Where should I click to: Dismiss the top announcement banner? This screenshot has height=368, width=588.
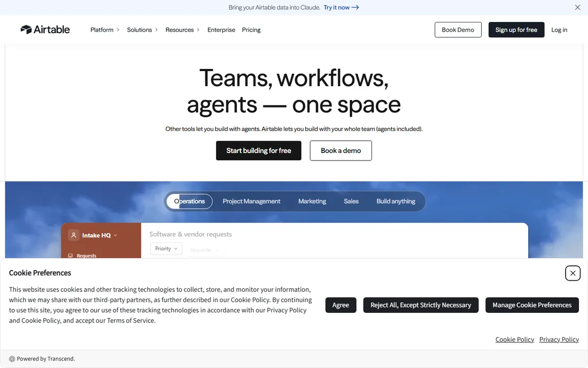pos(577,7)
